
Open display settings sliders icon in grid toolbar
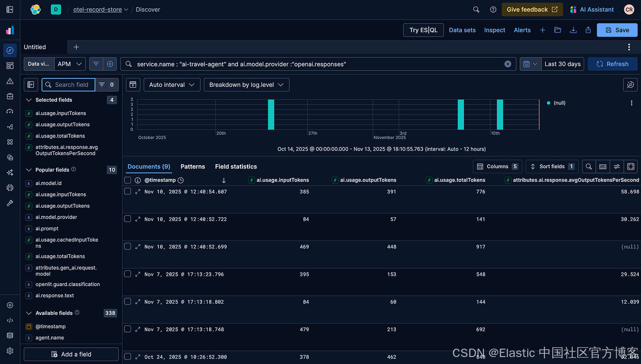pyautogui.click(x=617, y=166)
